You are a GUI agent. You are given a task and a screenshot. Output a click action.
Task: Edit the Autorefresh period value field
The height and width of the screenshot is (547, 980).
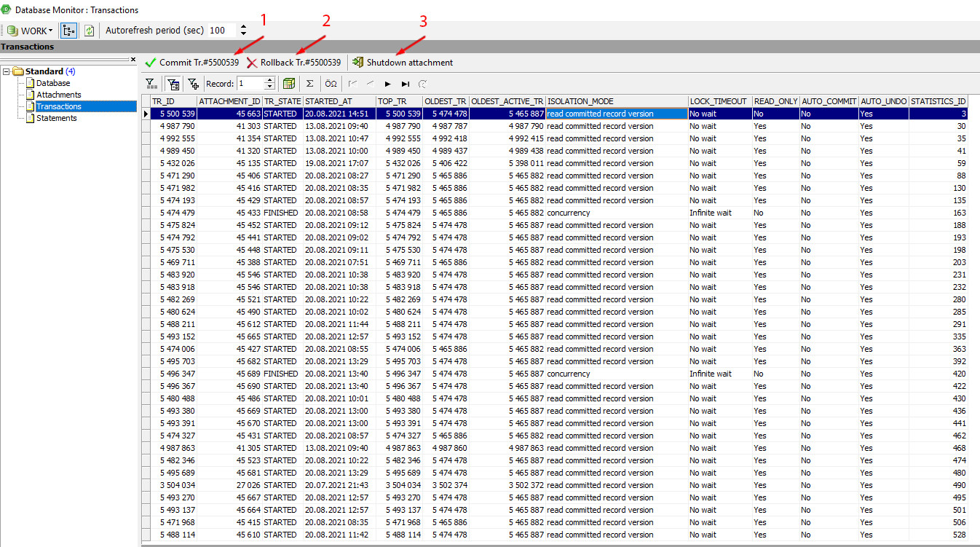point(222,31)
